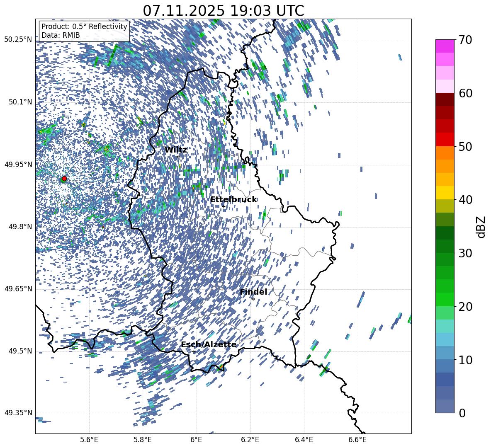This screenshot has height=448, width=491.
Task: Pick the bright red 50 dBZ colorbar segment
Action: pyautogui.click(x=445, y=140)
